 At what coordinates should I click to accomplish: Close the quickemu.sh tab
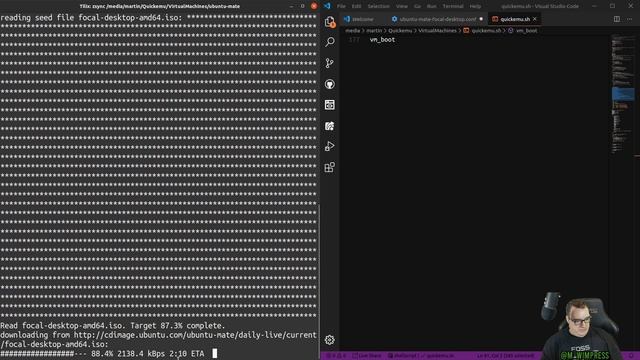click(535, 19)
